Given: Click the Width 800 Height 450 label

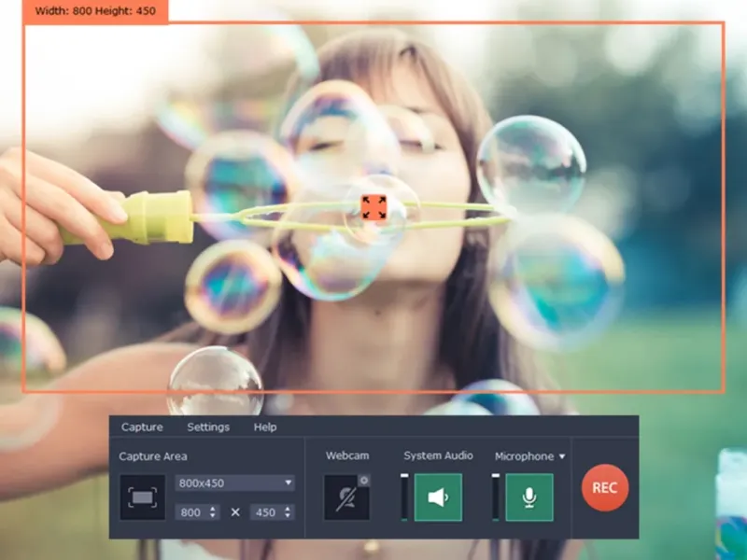Looking at the screenshot, I should (95, 11).
